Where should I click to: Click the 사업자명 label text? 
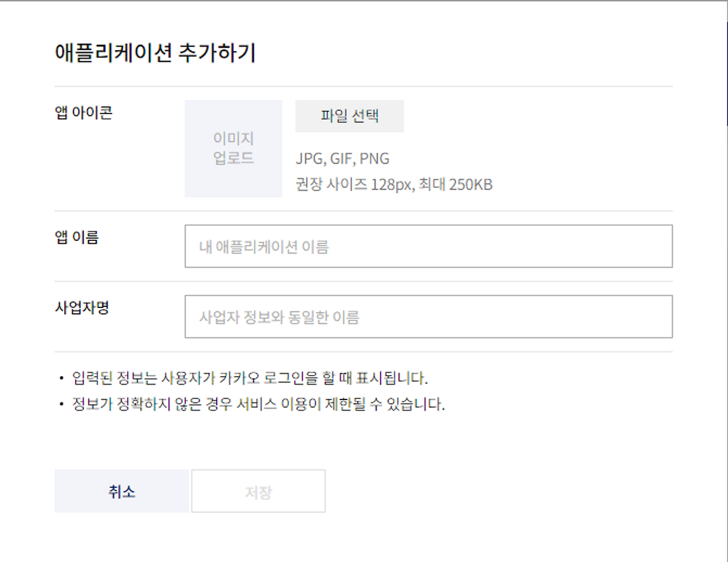(82, 307)
